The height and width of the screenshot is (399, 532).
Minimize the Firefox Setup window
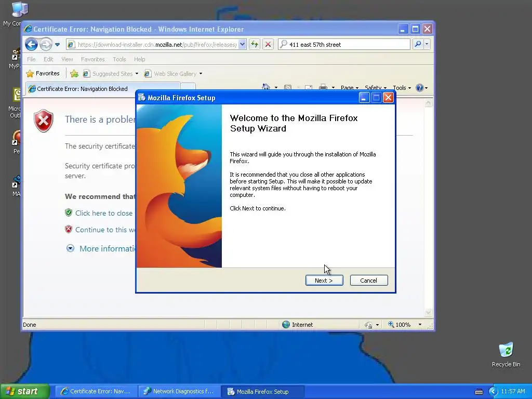tap(364, 98)
